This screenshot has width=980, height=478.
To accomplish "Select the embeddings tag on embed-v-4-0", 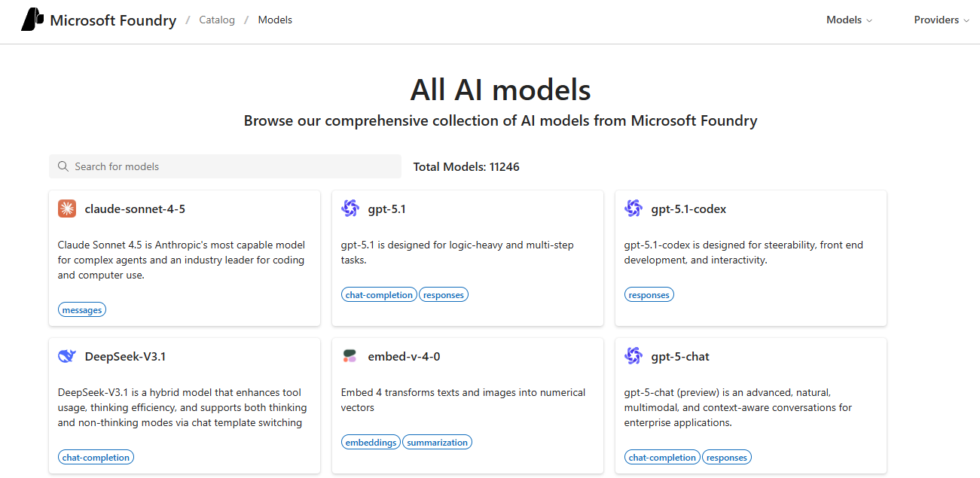I will click(x=371, y=443).
